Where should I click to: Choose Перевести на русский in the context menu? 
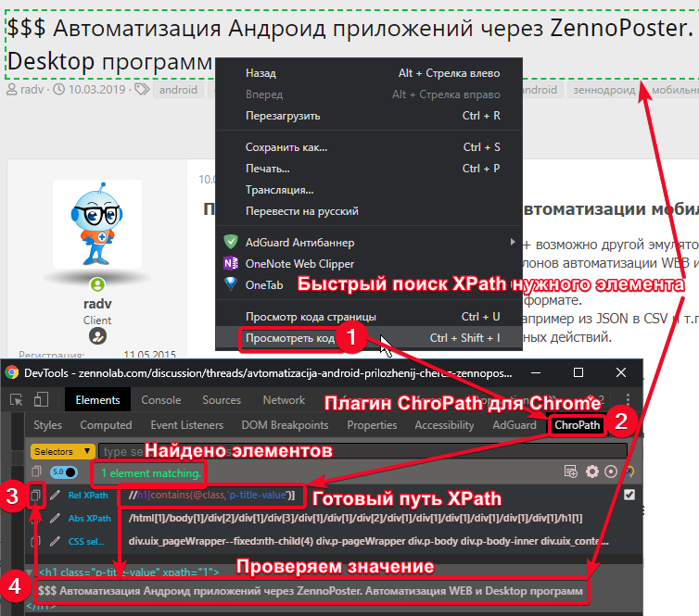pyautogui.click(x=369, y=211)
